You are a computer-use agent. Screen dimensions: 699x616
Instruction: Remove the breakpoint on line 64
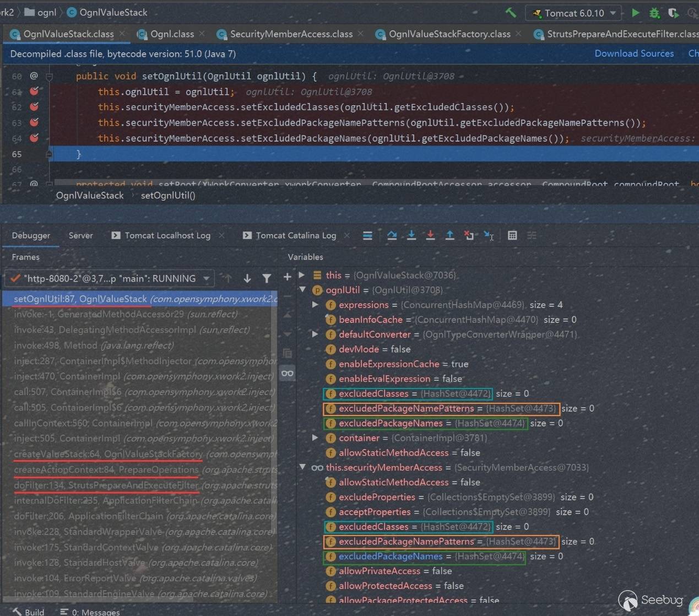click(34, 138)
